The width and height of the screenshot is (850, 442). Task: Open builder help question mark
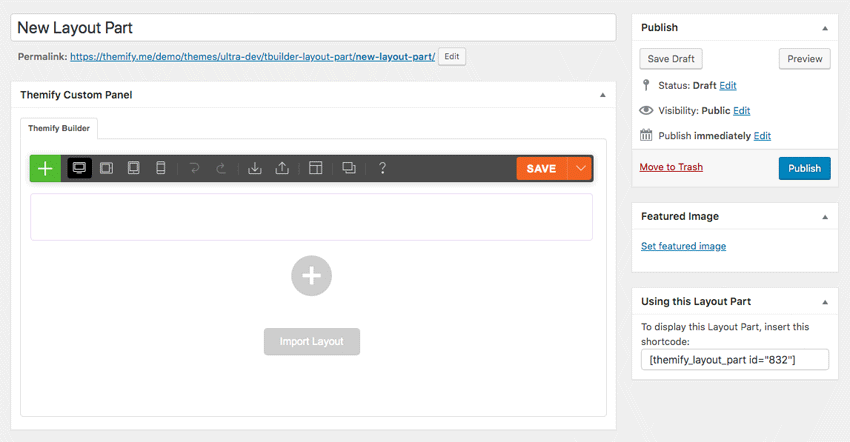pyautogui.click(x=382, y=168)
